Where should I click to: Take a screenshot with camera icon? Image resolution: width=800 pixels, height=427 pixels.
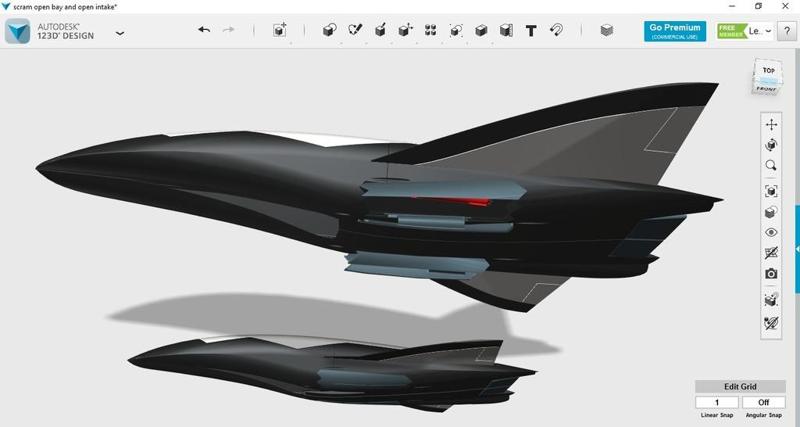pos(771,274)
